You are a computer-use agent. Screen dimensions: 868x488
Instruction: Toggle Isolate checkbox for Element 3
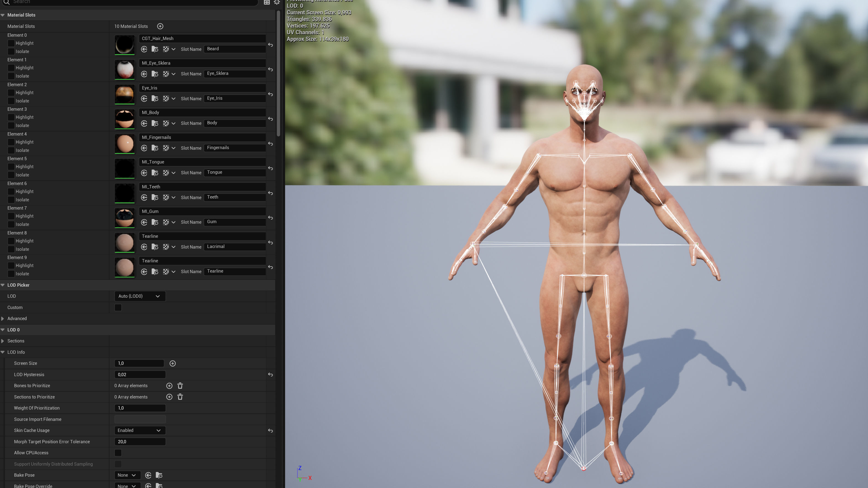pos(11,125)
